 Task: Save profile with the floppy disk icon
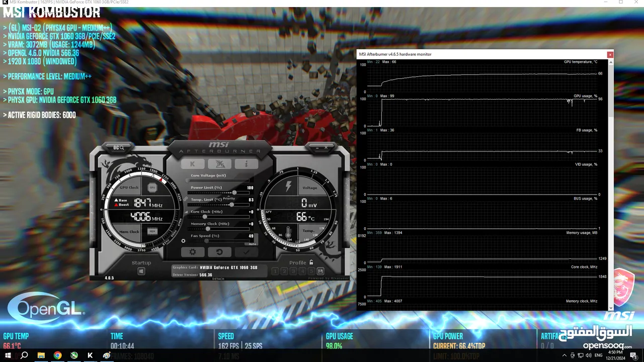point(320,271)
